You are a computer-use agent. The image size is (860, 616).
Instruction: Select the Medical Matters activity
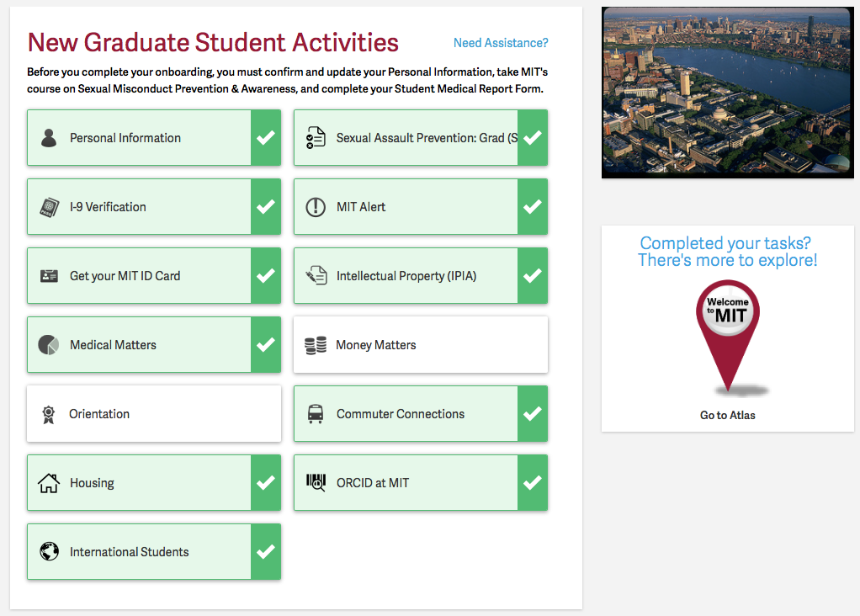tap(154, 344)
